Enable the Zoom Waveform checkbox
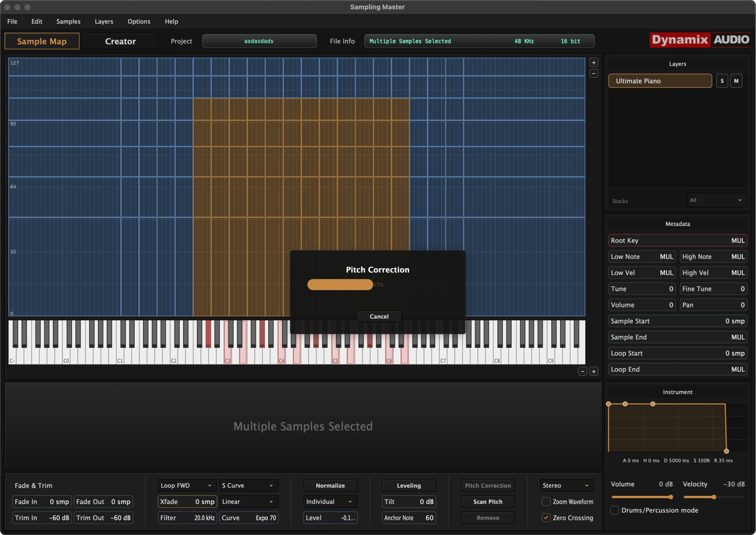Image resolution: width=756 pixels, height=535 pixels. (546, 501)
